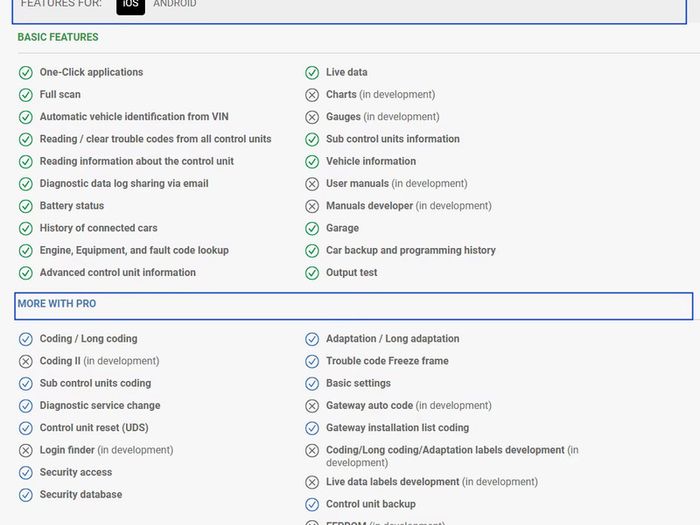Click the cross icon next to User manuals

pos(312,184)
